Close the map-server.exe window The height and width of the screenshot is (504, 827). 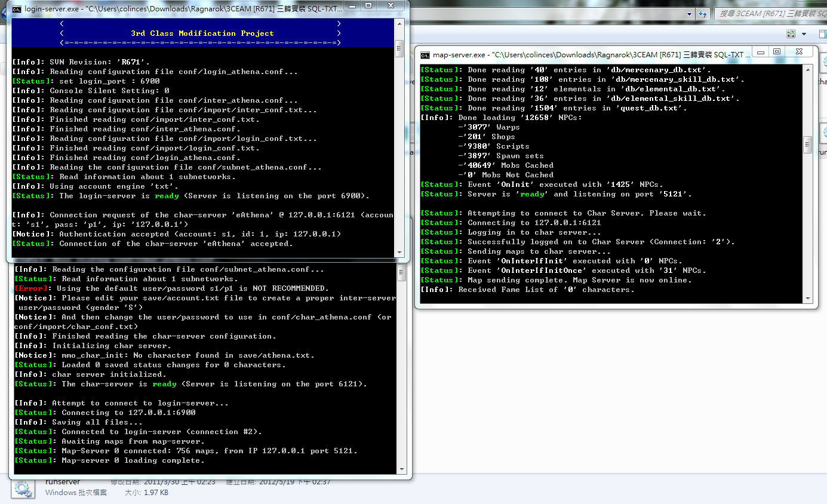click(x=800, y=52)
